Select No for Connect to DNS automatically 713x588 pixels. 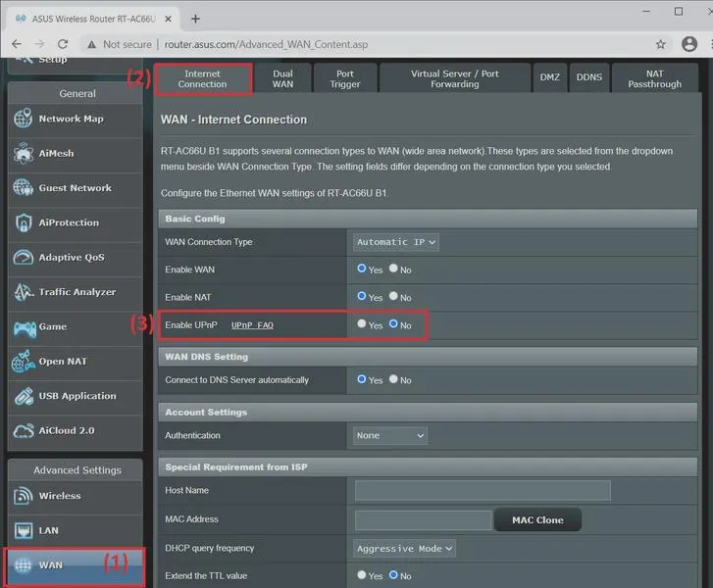point(393,379)
